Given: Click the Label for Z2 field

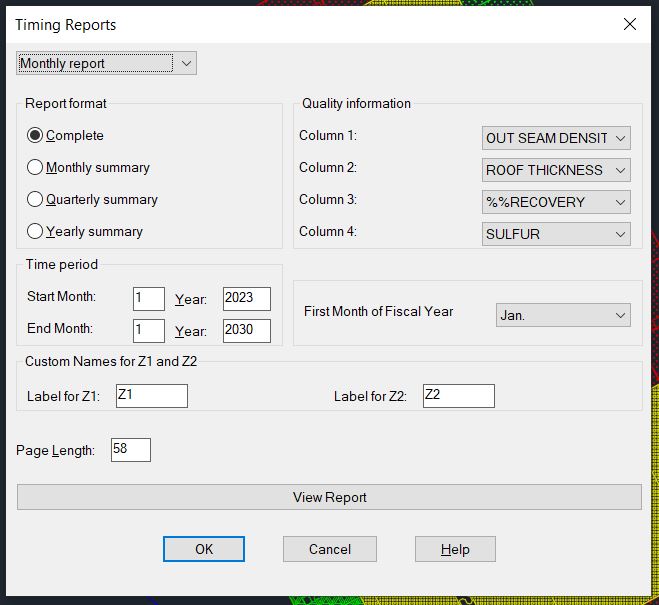Looking at the screenshot, I should (x=459, y=396).
